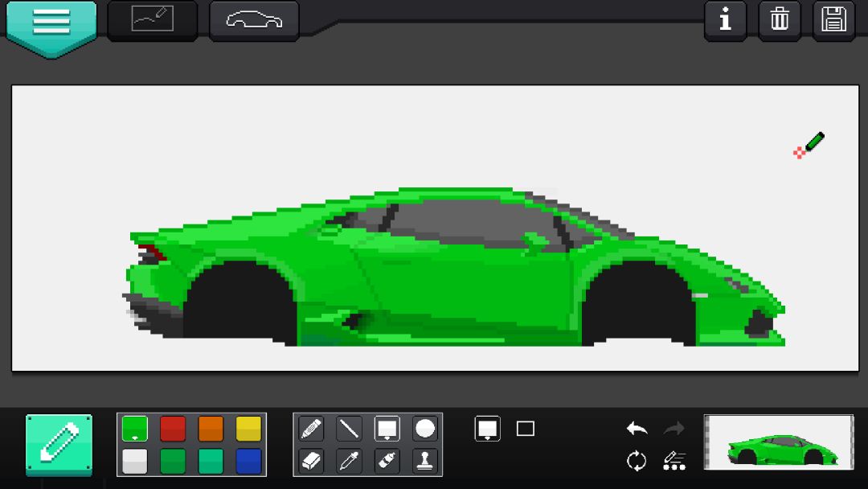
Task: Switch to the sketch drawing tab
Action: click(152, 20)
